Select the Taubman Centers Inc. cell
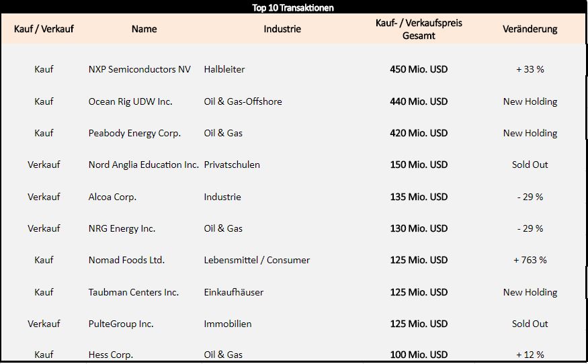The width and height of the screenshot is (588, 364). point(134,292)
